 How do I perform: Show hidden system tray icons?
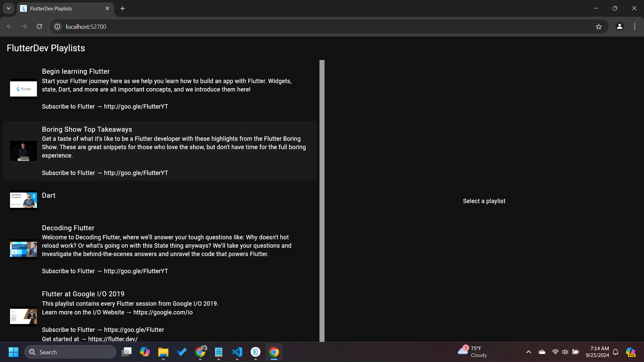tap(528, 352)
